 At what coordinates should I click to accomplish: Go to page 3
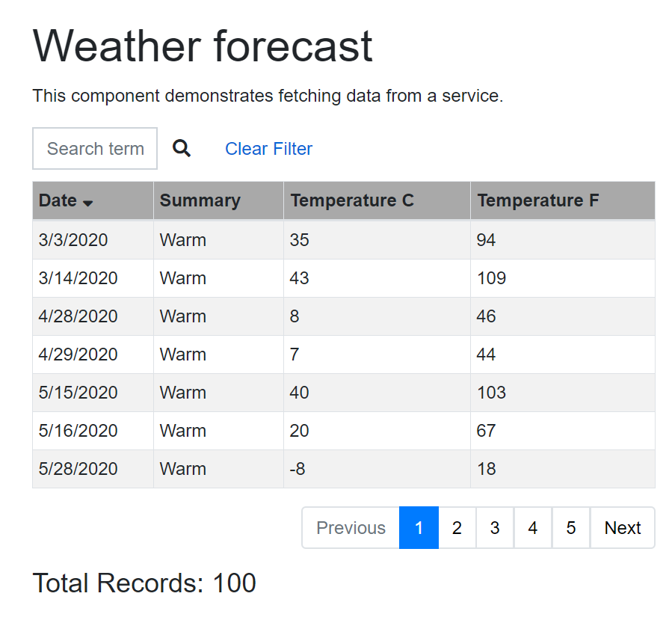click(495, 527)
